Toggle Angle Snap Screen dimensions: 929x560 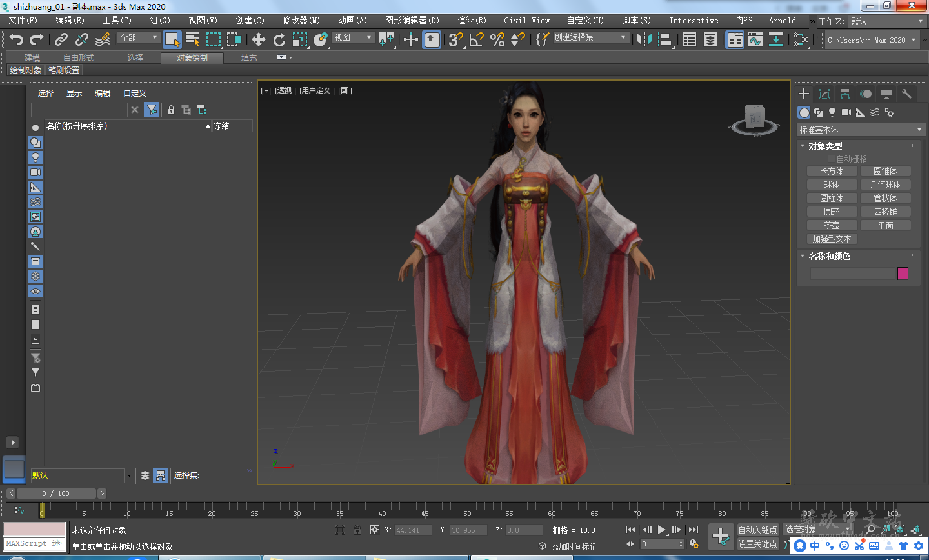(x=477, y=40)
